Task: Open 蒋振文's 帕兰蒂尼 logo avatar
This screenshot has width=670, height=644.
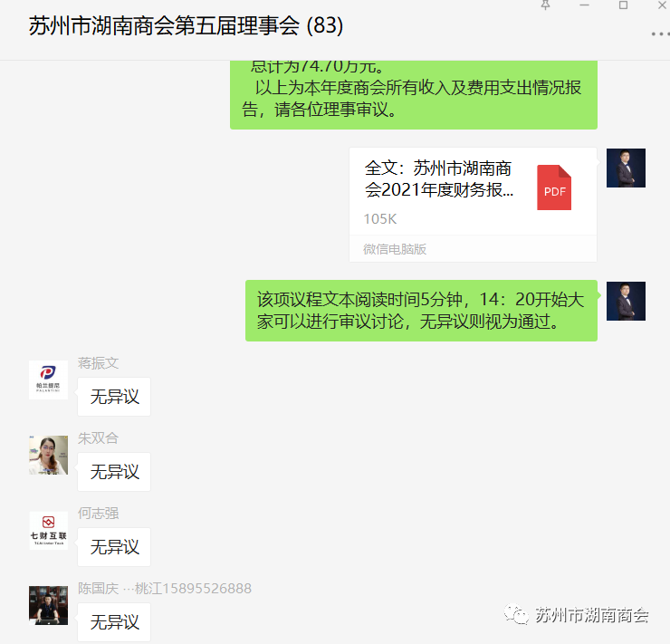Action: point(48,380)
